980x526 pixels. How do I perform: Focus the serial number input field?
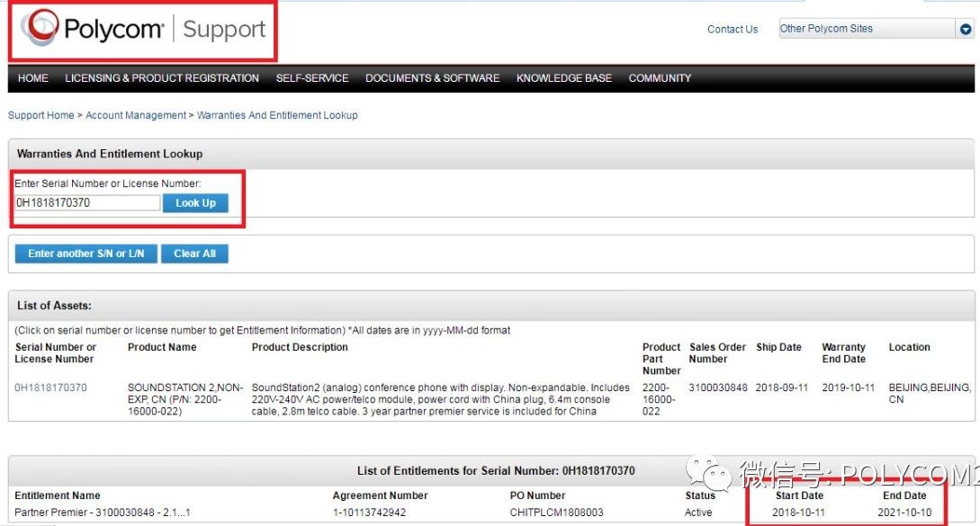[x=87, y=202]
